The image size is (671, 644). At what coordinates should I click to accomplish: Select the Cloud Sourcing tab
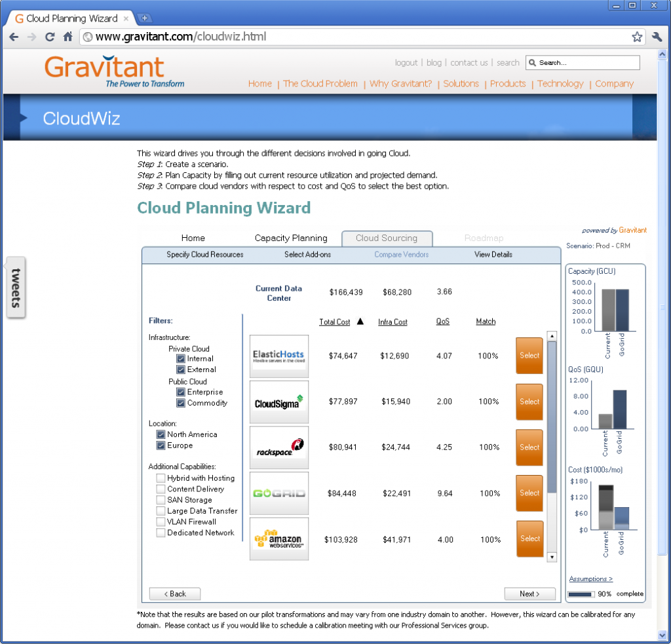[x=387, y=238]
